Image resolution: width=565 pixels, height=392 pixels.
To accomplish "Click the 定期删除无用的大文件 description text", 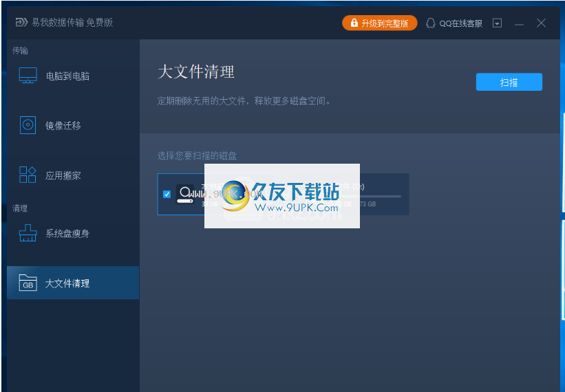I will [x=244, y=101].
